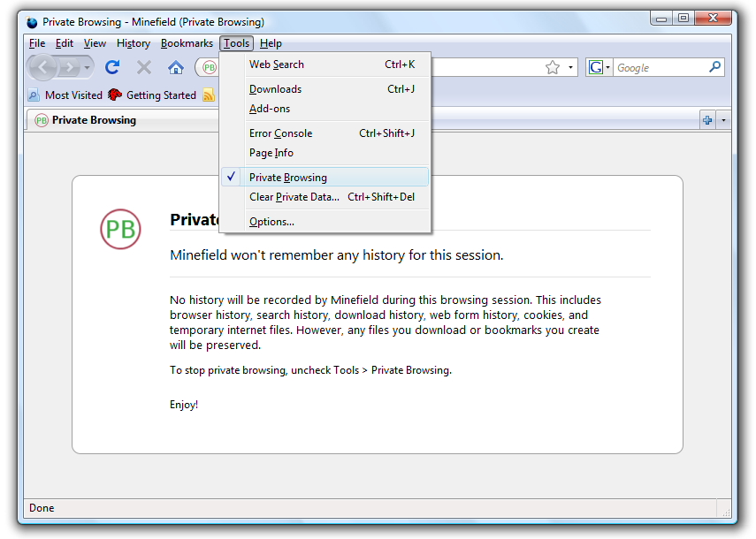Open the Edit menu
756x539 pixels.
[65, 43]
